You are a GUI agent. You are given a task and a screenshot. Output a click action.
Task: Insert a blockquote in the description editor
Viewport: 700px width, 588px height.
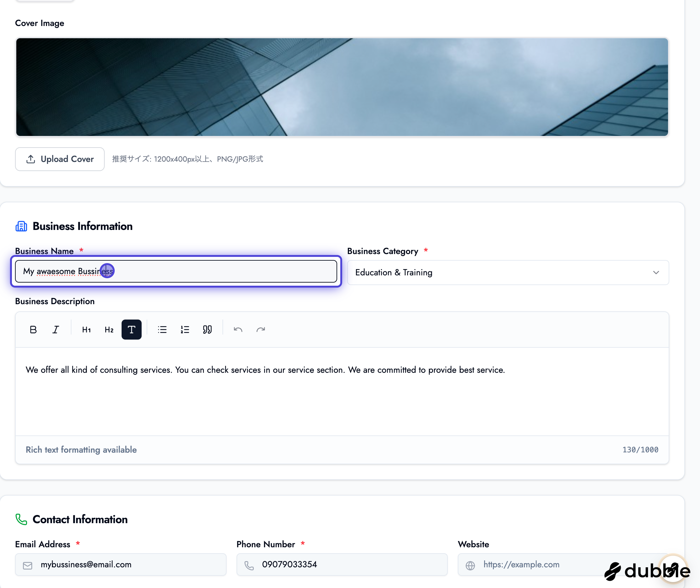pyautogui.click(x=207, y=329)
